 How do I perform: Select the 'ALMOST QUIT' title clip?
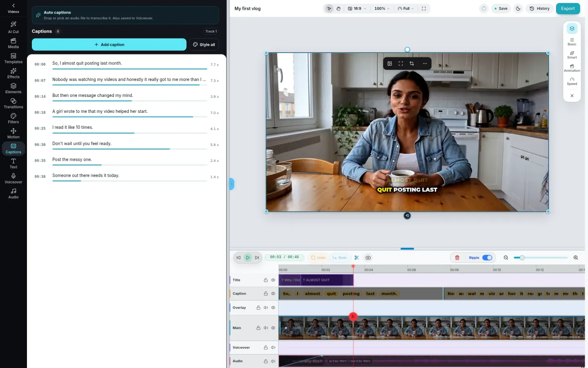[327, 280]
